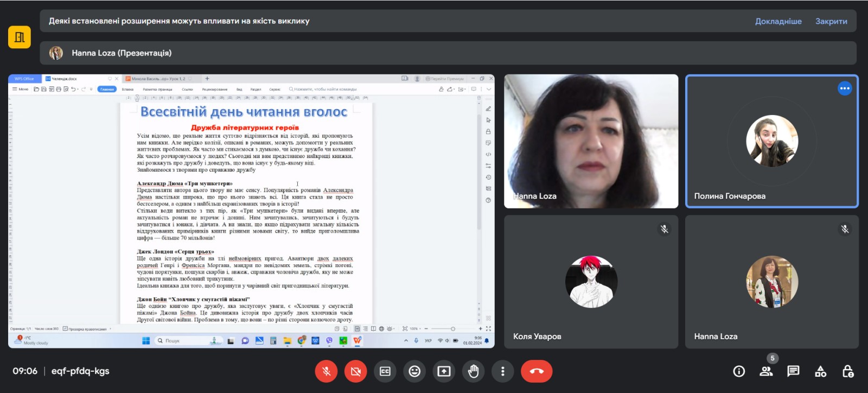
Task: Open the emoji reactions panel
Action: tap(414, 371)
